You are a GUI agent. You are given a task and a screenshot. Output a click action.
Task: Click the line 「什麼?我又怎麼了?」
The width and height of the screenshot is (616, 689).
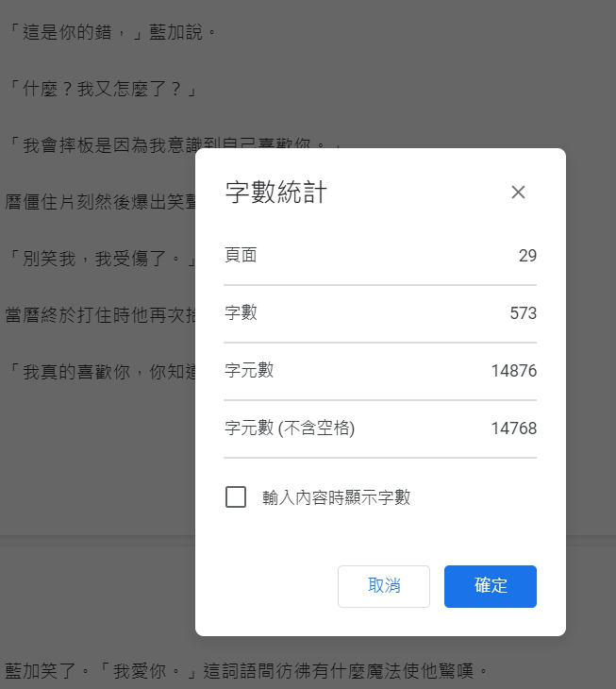(x=103, y=89)
